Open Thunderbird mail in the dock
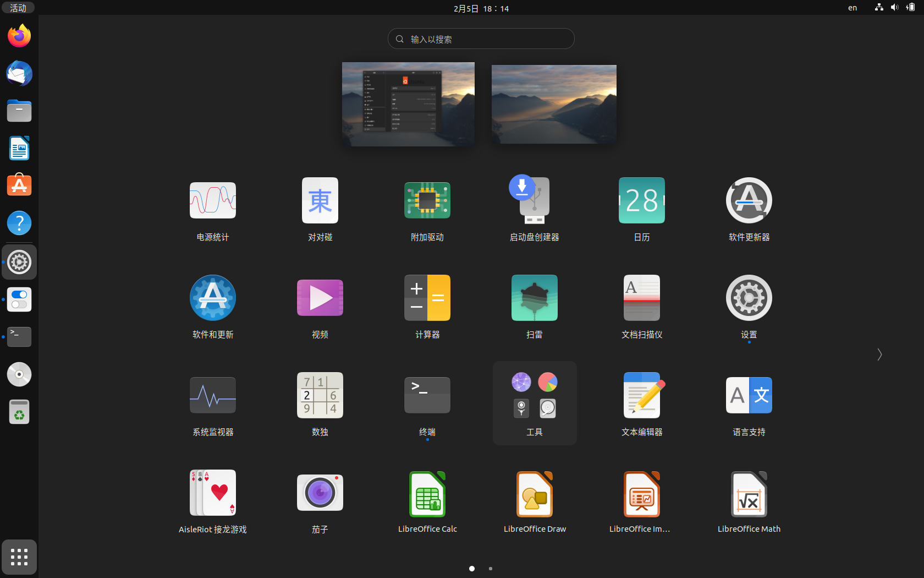Screen dimensions: 924x578 point(19,74)
